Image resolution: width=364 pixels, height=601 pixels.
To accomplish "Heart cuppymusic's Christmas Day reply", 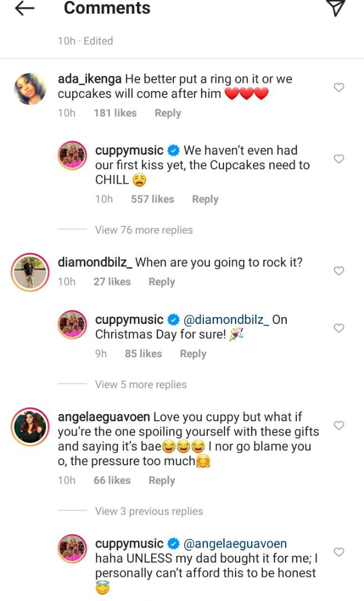I will click(338, 328).
